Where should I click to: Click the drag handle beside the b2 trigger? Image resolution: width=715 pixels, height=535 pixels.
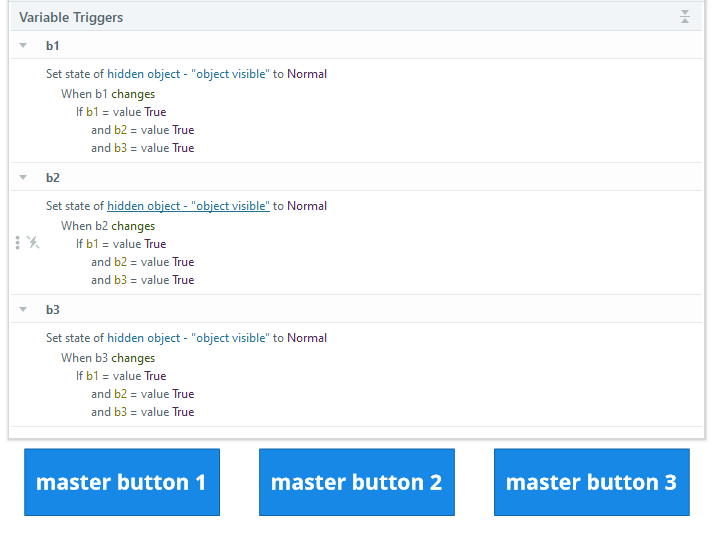pyautogui.click(x=17, y=242)
